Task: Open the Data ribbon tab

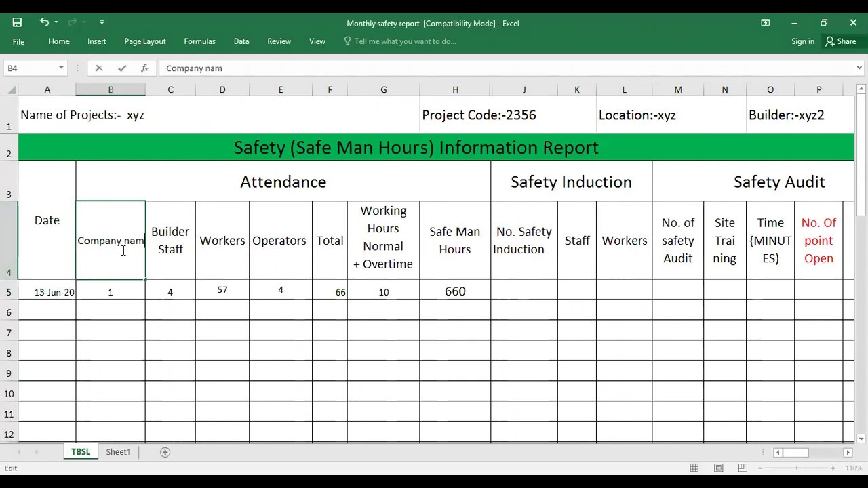Action: [x=241, y=41]
